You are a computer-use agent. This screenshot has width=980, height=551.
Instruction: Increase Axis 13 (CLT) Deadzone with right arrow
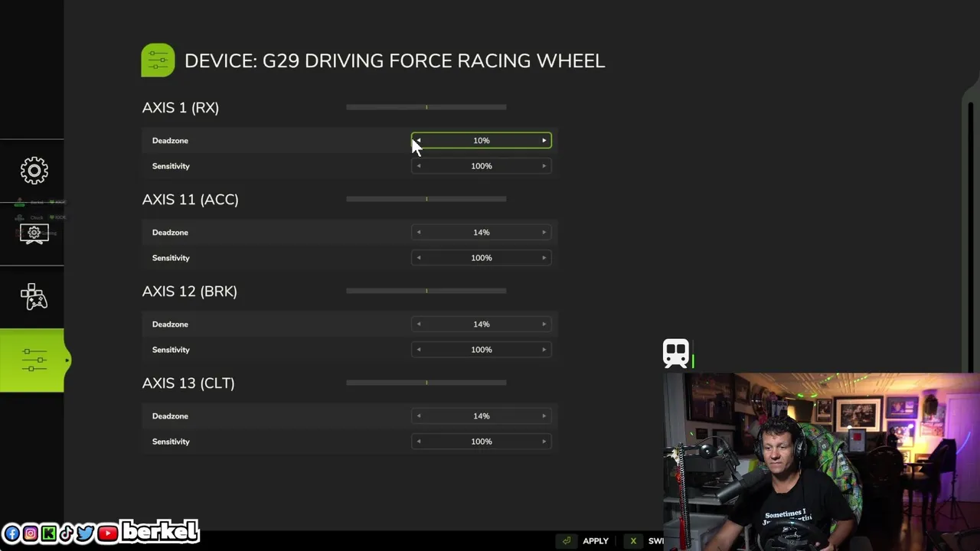(x=544, y=416)
